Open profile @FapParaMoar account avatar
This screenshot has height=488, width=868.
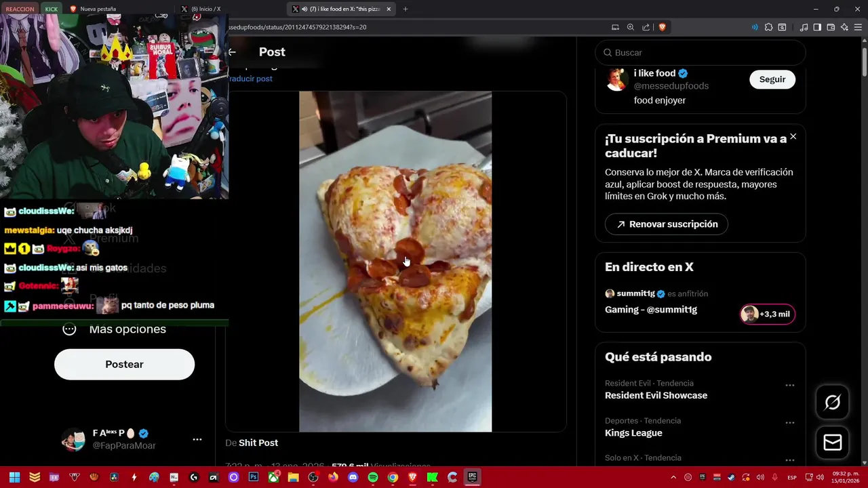pyautogui.click(x=73, y=439)
